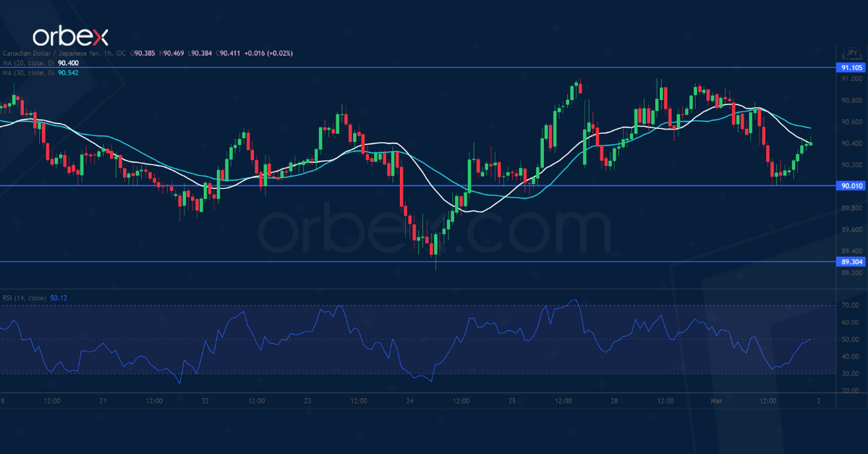Click the 23 date label on time axis
Image resolution: width=868 pixels, height=454 pixels.
click(307, 400)
